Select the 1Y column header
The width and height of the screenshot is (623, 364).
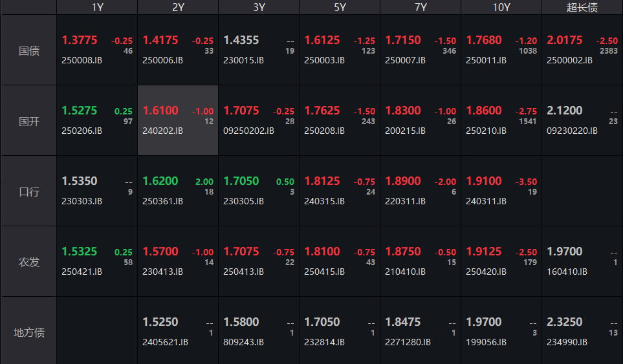pos(97,7)
